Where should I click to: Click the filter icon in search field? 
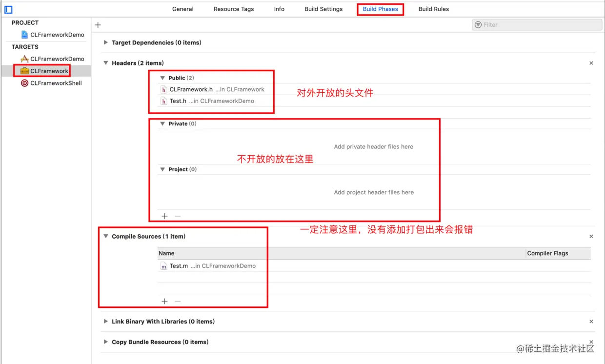point(479,25)
